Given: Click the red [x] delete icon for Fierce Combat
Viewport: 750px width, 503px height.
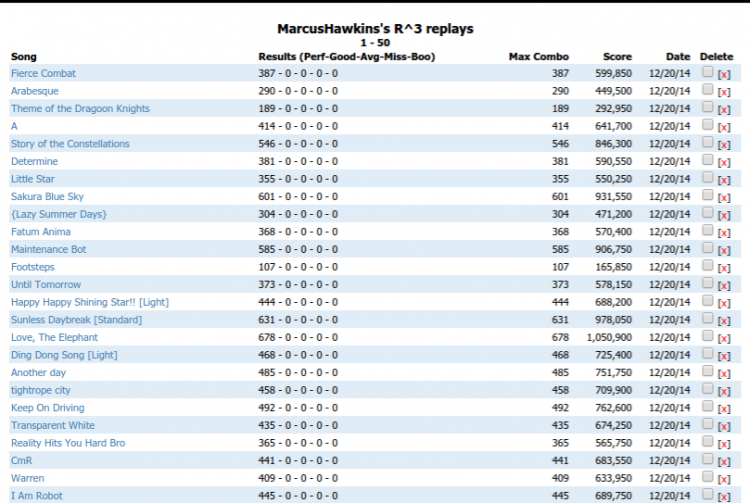Looking at the screenshot, I should tap(724, 74).
